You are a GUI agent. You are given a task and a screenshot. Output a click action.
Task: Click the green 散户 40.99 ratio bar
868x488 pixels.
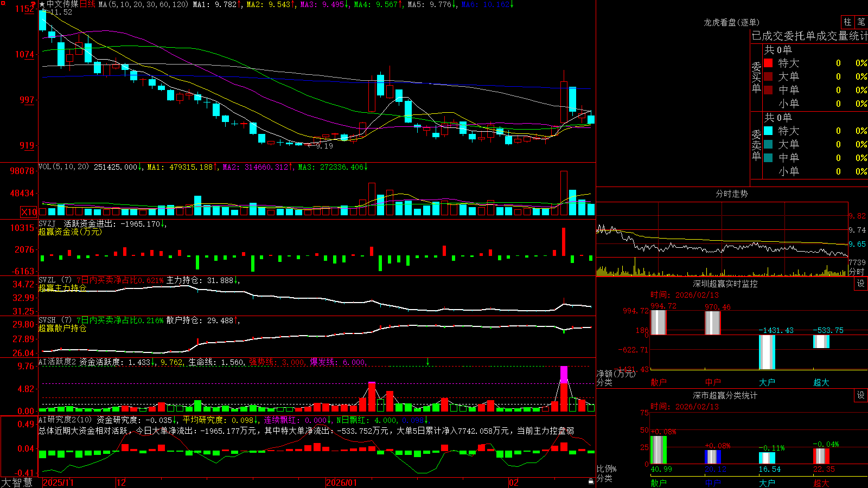658,450
